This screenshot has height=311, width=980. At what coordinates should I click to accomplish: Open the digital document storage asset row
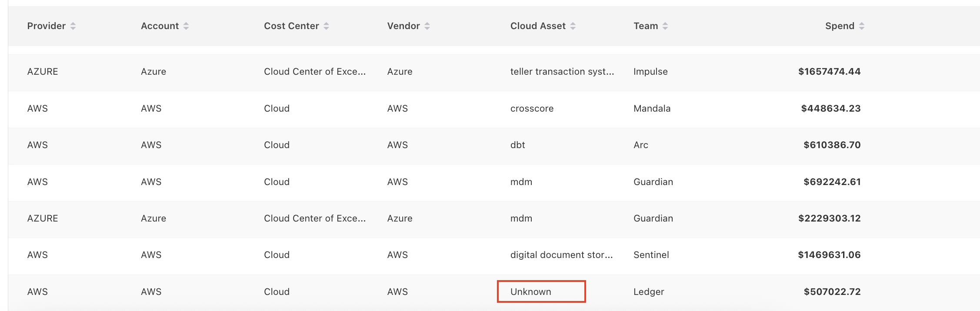tap(561, 255)
